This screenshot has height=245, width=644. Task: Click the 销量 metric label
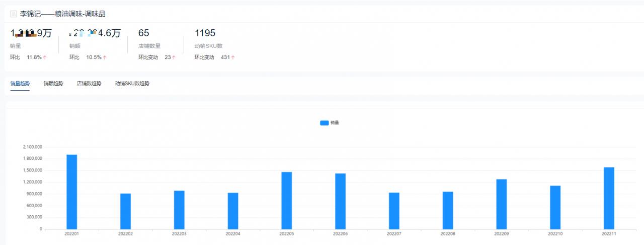16,46
